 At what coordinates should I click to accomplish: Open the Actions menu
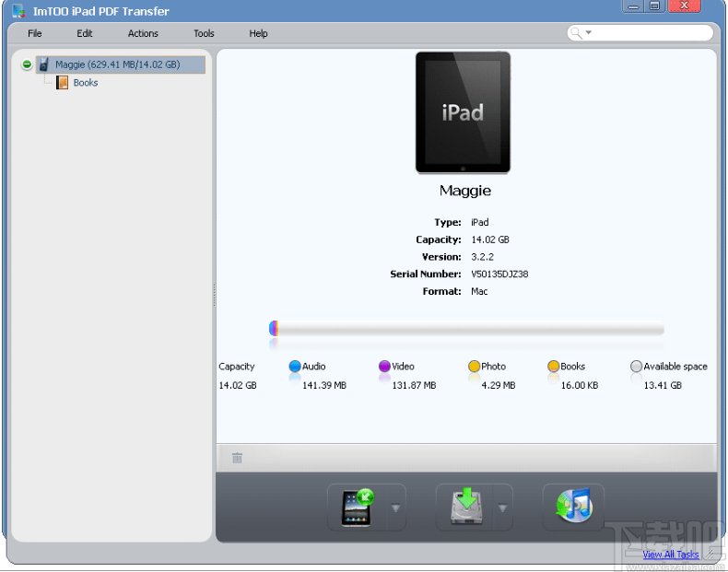143,33
